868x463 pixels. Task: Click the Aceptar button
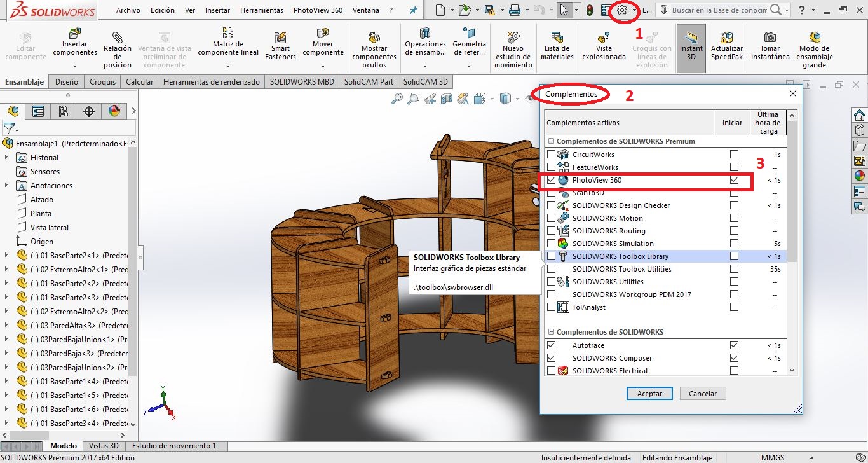click(x=649, y=394)
